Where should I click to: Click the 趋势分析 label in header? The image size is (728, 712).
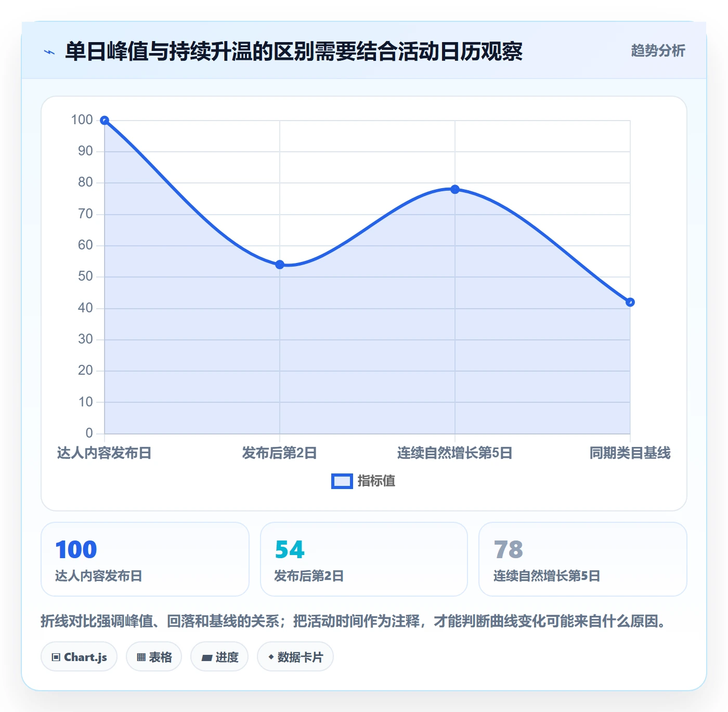658,50
